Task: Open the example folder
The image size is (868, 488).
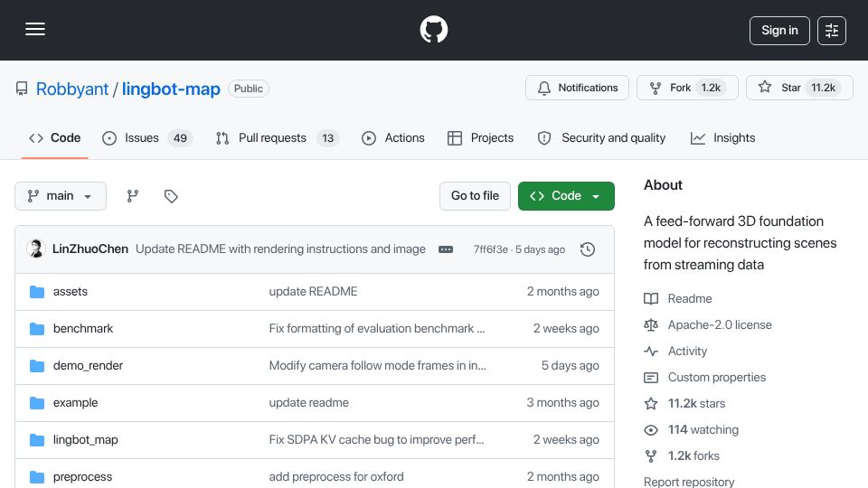Action: pyautogui.click(x=75, y=403)
